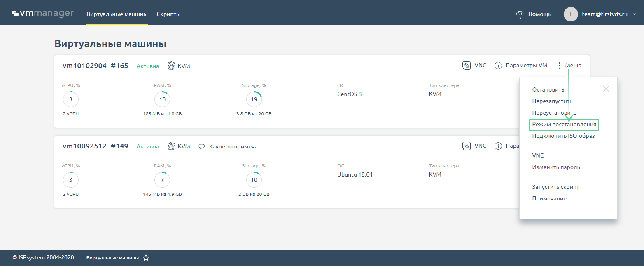The image size is (644, 266).
Task: Click the Помощь umbrella icon
Action: (x=520, y=14)
